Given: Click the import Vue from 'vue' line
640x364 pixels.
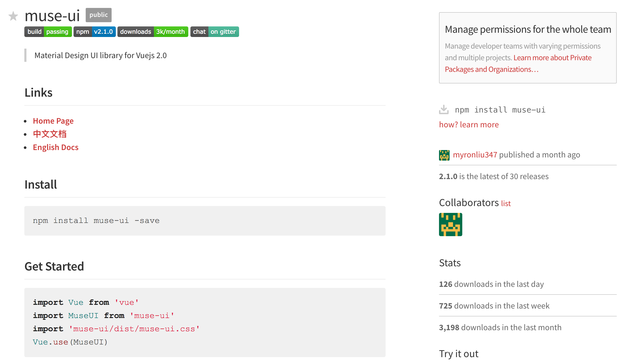Looking at the screenshot, I should [x=86, y=302].
